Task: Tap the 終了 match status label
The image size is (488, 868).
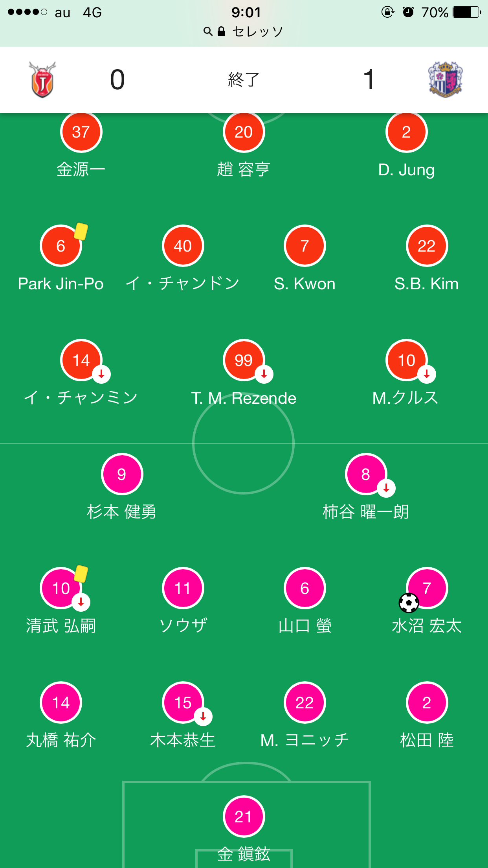Action: pos(244,80)
